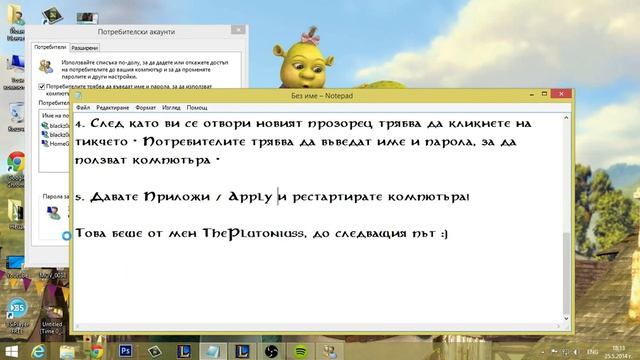Open the Recycle Bin desktop icon
The width and height of the screenshot is (640, 360).
pyautogui.click(x=16, y=117)
